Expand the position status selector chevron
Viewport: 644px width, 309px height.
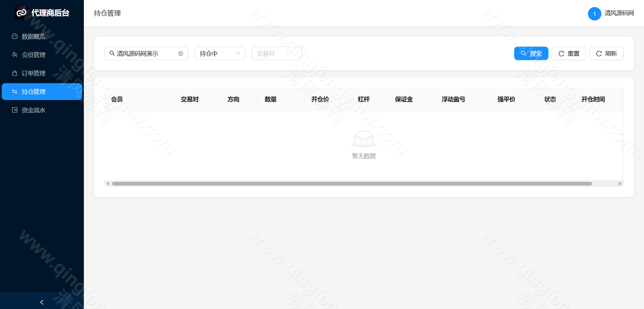(238, 53)
